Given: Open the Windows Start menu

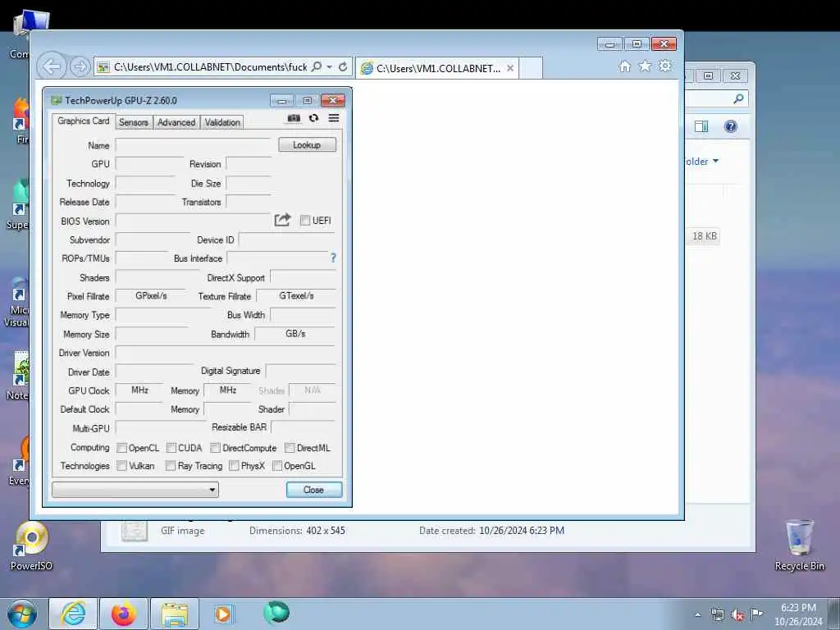Looking at the screenshot, I should coord(22,614).
